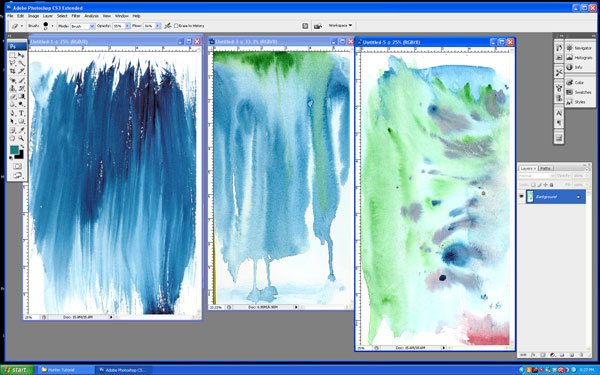Open the Image menu
The image size is (600, 375).
point(33,16)
